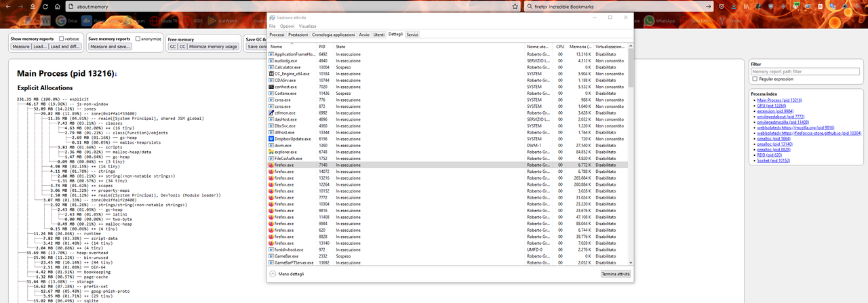The width and height of the screenshot is (868, 303).
Task: Select FileCoAuth.exe process icon
Action: [x=271, y=158]
